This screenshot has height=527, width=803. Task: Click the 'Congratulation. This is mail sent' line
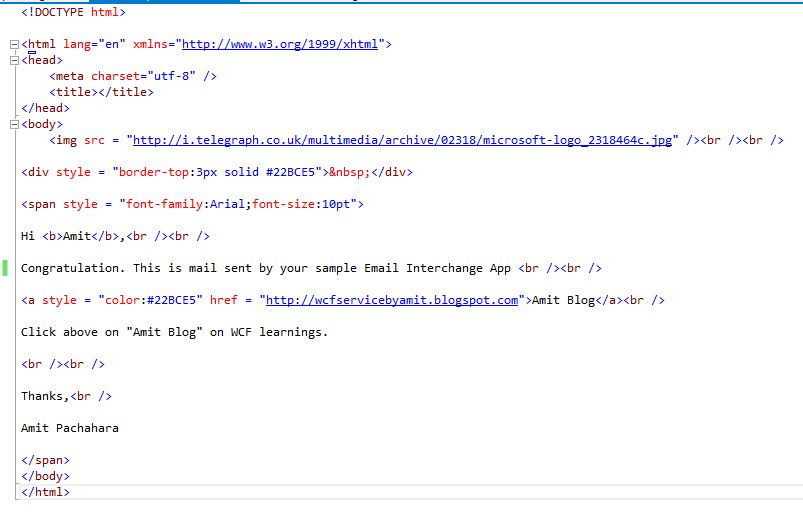[311, 268]
